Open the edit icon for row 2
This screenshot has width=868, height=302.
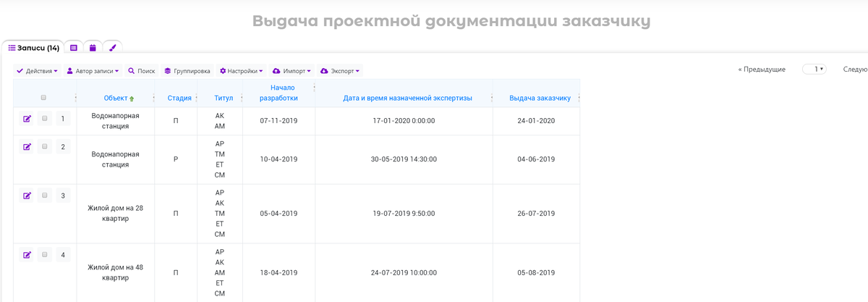pos(27,146)
